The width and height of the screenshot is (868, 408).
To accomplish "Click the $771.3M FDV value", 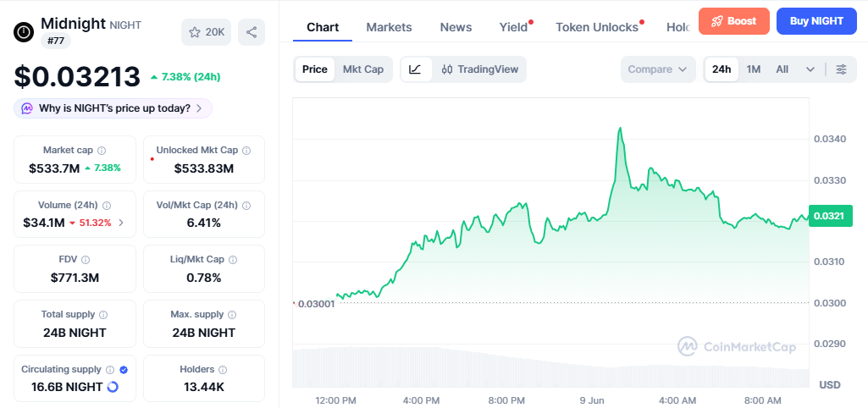I will coord(75,278).
